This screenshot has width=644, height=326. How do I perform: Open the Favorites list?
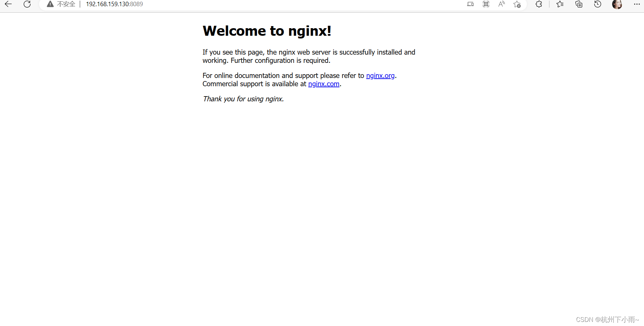[x=560, y=4]
